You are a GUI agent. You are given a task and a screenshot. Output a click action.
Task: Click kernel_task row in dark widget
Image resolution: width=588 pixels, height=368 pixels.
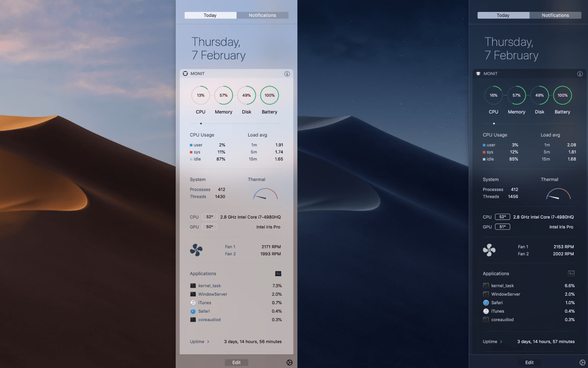(529, 286)
